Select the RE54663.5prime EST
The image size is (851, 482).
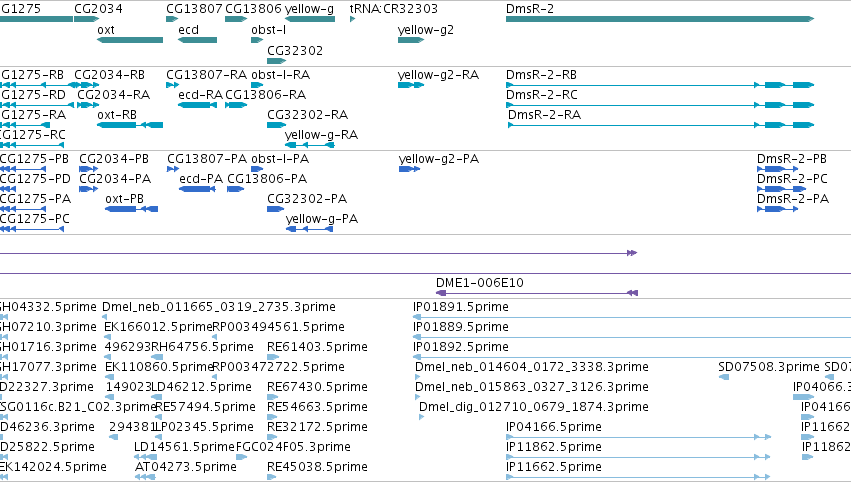(x=272, y=417)
